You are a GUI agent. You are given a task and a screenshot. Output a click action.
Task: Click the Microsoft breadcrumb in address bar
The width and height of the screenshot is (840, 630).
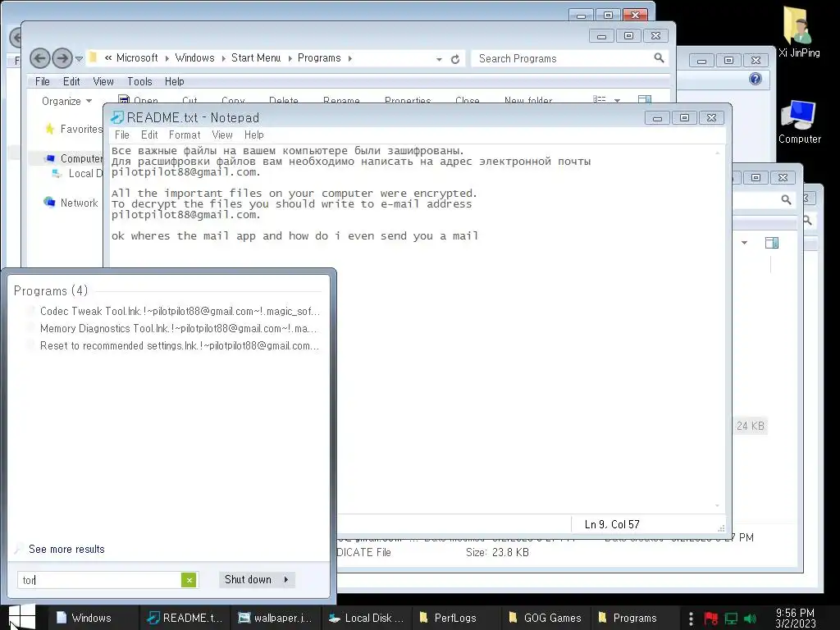point(137,58)
